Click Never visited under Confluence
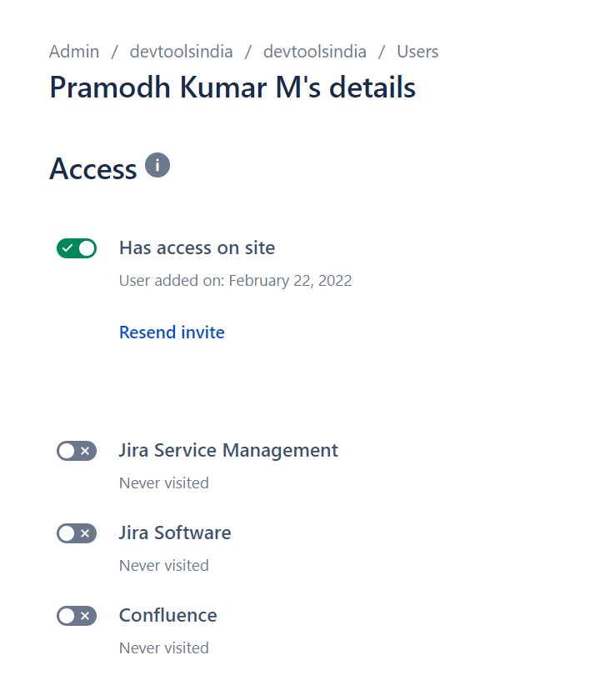Viewport: 605px width, 700px height. pyautogui.click(x=164, y=648)
